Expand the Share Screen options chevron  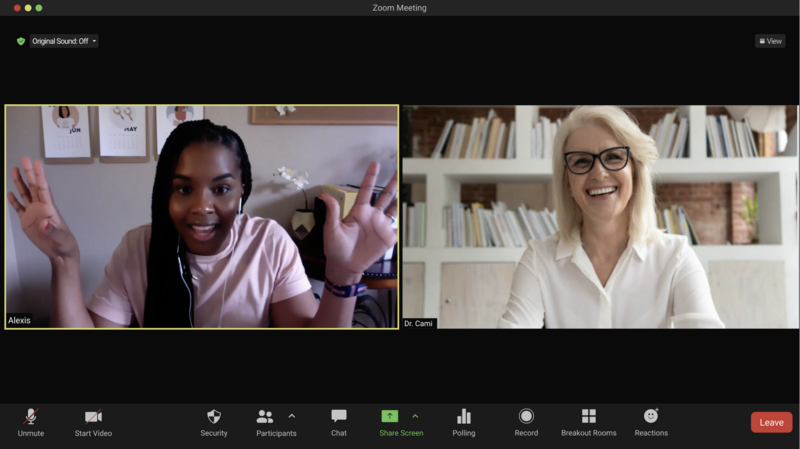tap(415, 416)
